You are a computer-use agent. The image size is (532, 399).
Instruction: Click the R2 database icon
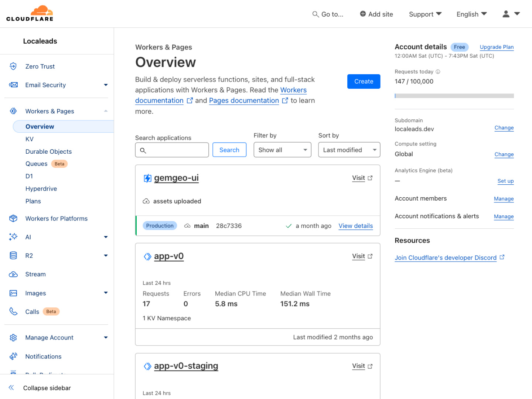pos(13,255)
